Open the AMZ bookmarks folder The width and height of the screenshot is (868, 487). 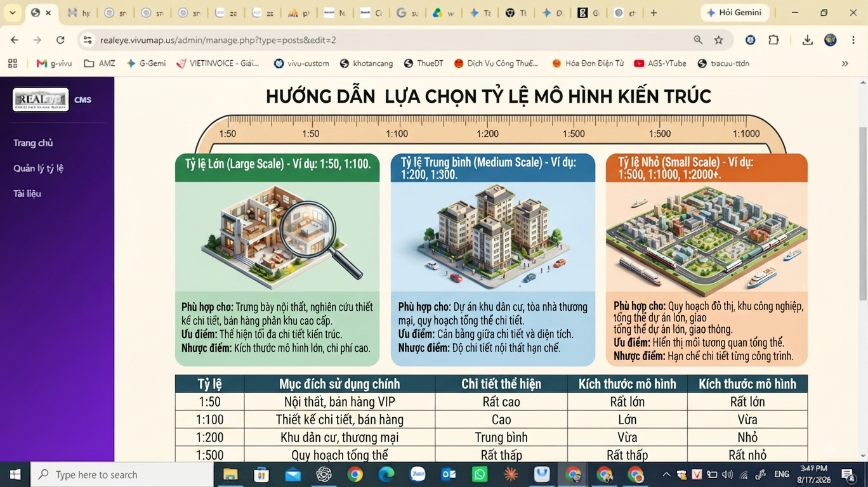pyautogui.click(x=100, y=63)
